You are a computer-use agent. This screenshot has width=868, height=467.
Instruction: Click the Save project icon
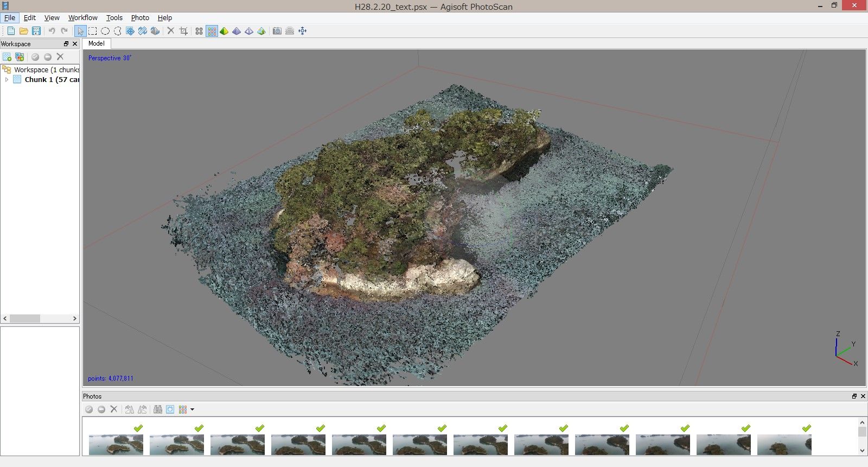coord(36,31)
